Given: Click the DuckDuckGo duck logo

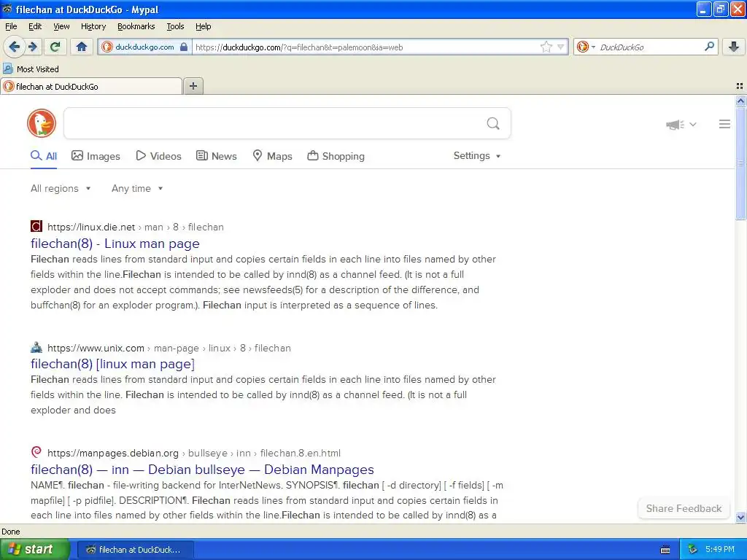Looking at the screenshot, I should (42, 123).
